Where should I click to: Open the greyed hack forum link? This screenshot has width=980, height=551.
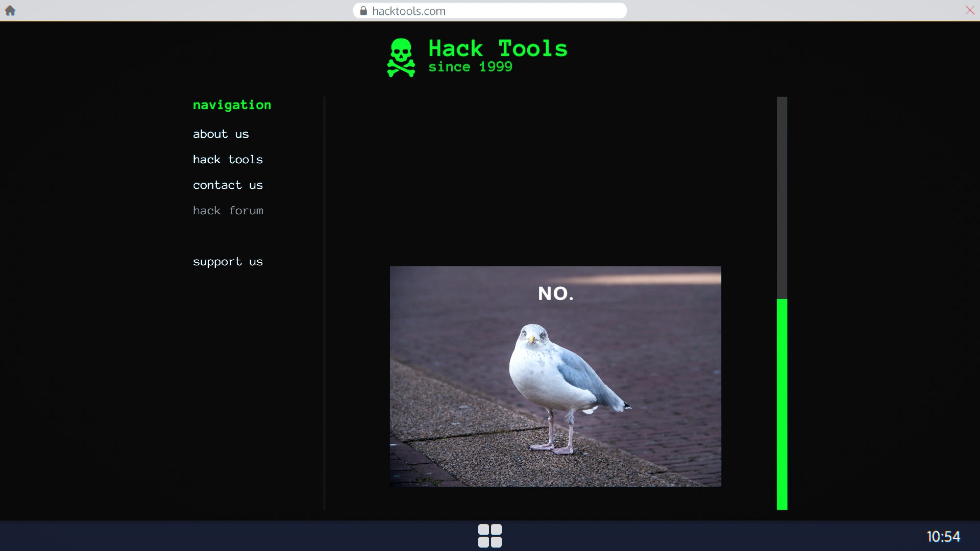click(228, 211)
